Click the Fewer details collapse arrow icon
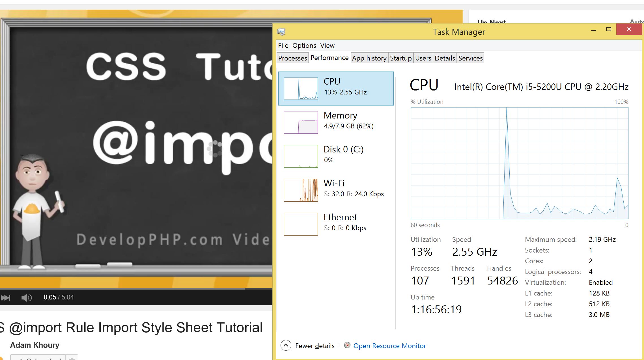The image size is (644, 360). [286, 345]
